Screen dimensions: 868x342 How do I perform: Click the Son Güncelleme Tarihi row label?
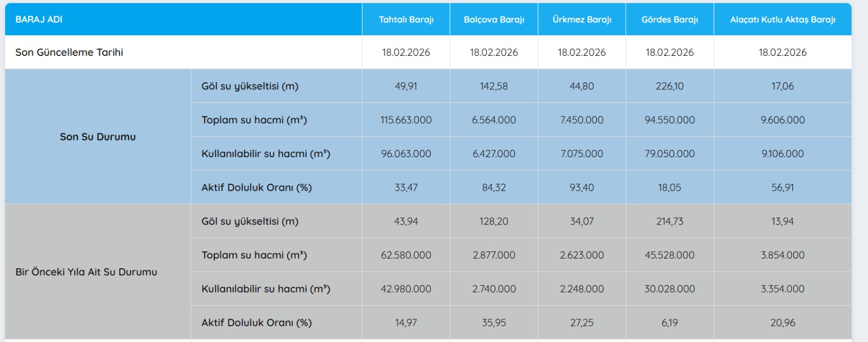[x=69, y=53]
